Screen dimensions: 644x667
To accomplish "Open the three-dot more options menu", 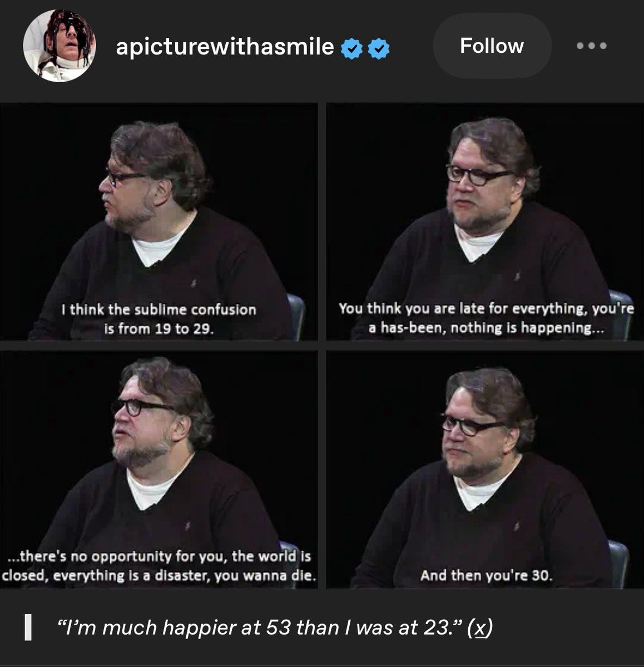I will point(591,46).
